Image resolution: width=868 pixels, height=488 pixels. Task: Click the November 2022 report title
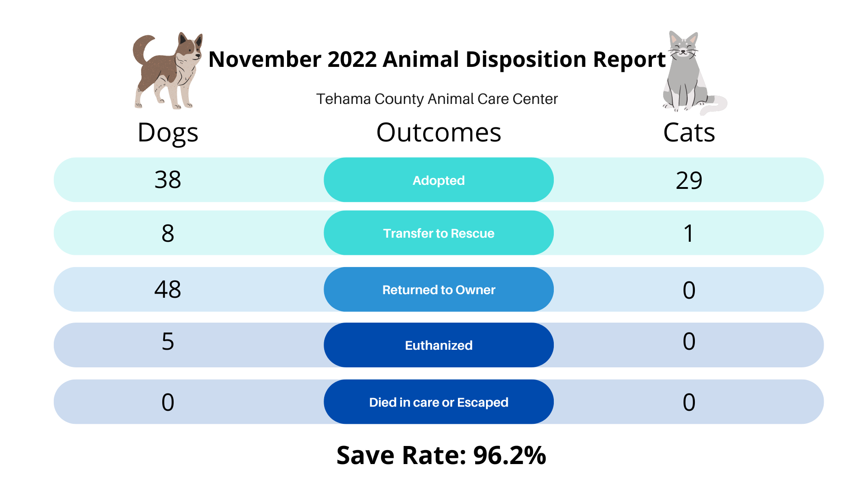[x=437, y=60]
